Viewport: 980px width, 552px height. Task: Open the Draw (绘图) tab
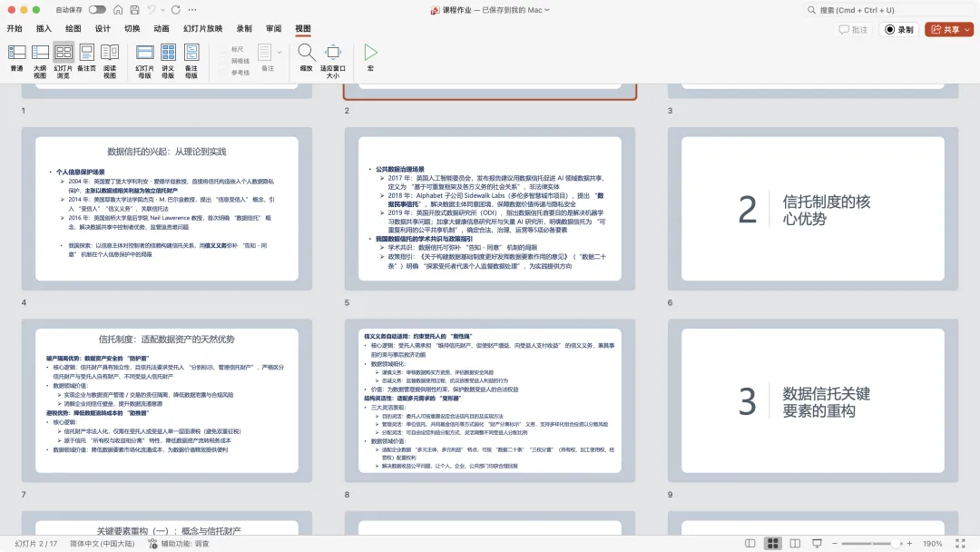point(73,29)
